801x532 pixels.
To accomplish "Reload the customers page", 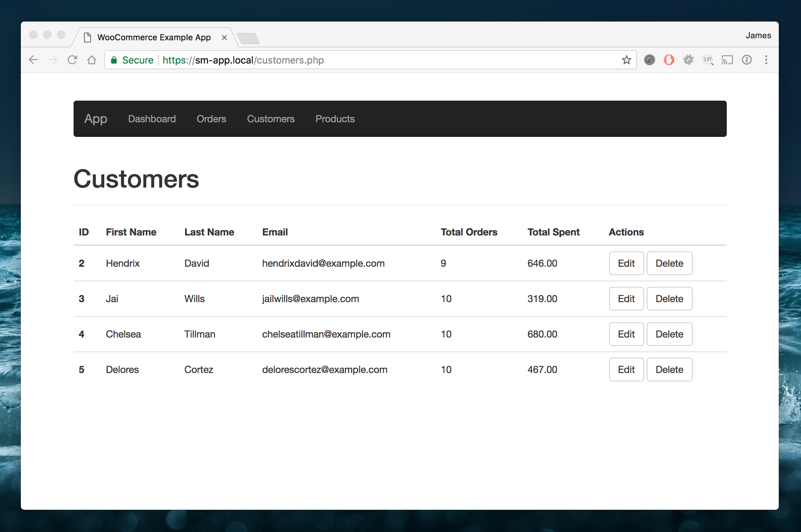I will click(x=72, y=60).
